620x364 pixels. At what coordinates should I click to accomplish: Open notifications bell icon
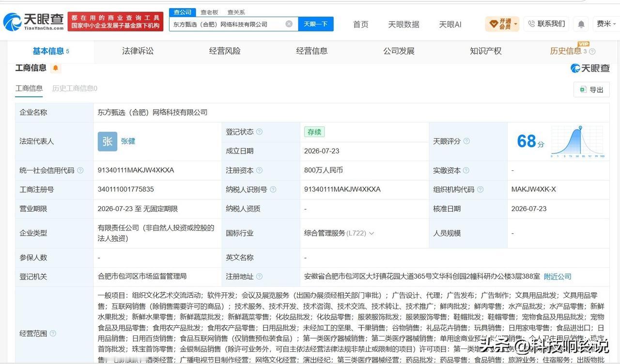tap(581, 24)
